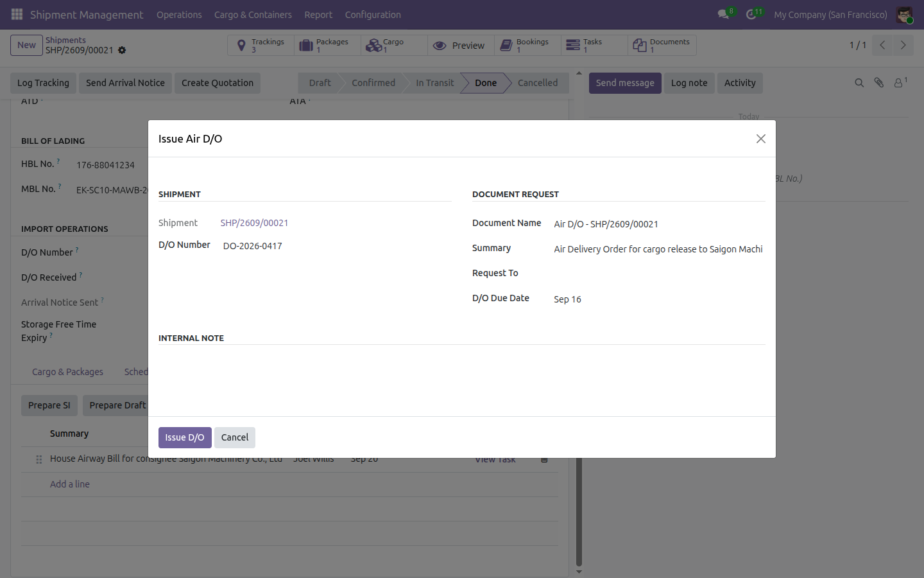Screen dimensions: 924x578
Task: Open the apps grid menu icon
Action: tap(17, 14)
